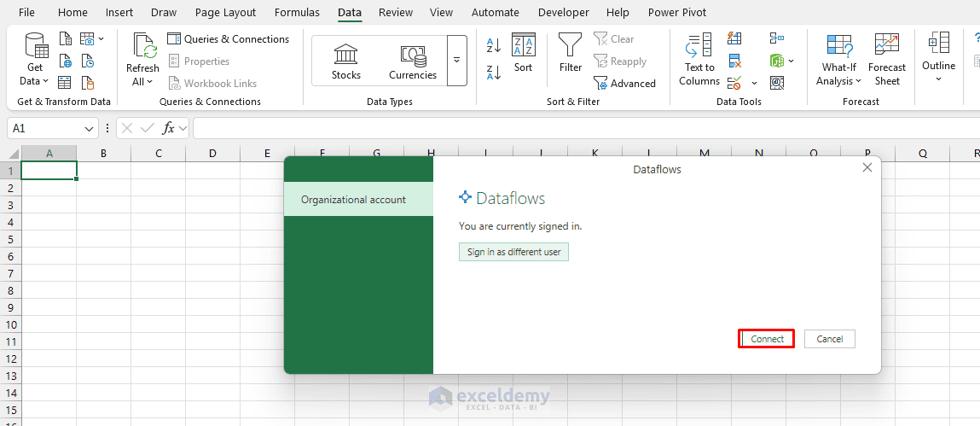Click Advanced filter option
This screenshot has height=426, width=980.
click(624, 83)
